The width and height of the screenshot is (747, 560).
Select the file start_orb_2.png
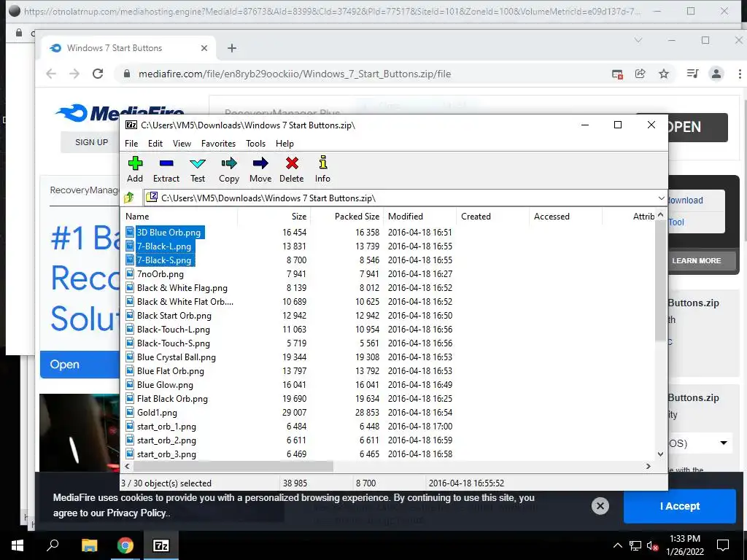pos(166,440)
